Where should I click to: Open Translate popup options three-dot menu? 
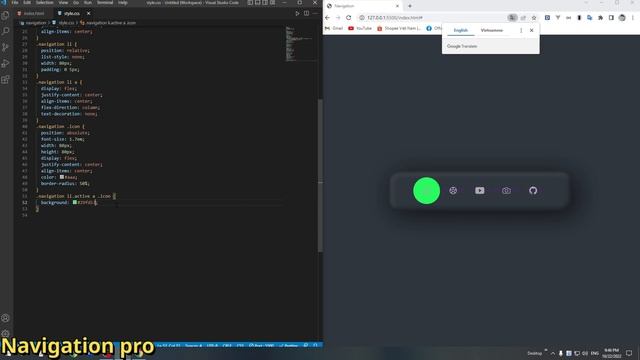521,30
